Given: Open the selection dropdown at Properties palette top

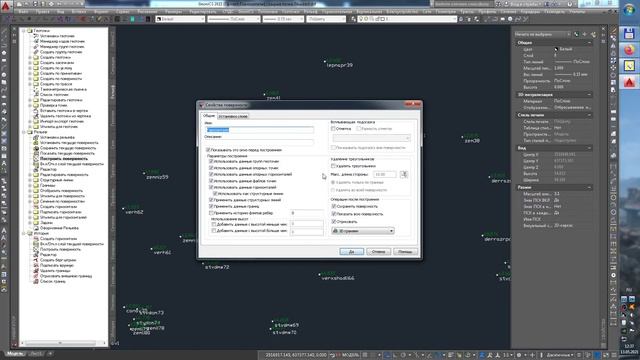Looking at the screenshot, I should (x=542, y=34).
